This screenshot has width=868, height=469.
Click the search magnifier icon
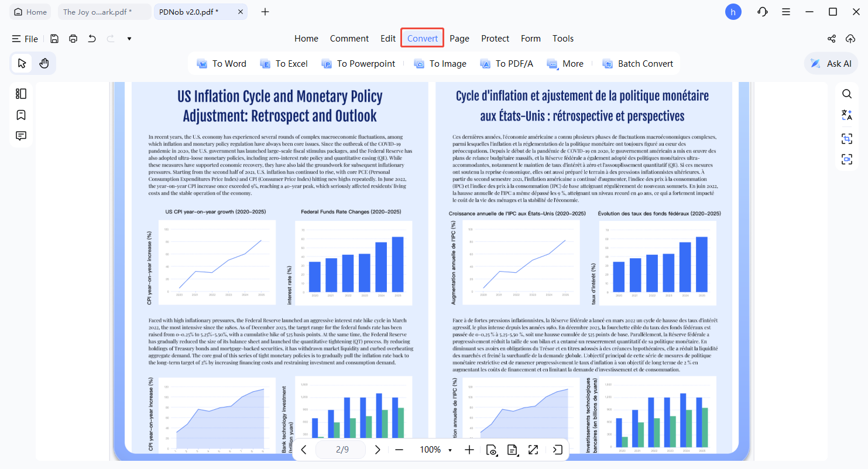pos(847,94)
